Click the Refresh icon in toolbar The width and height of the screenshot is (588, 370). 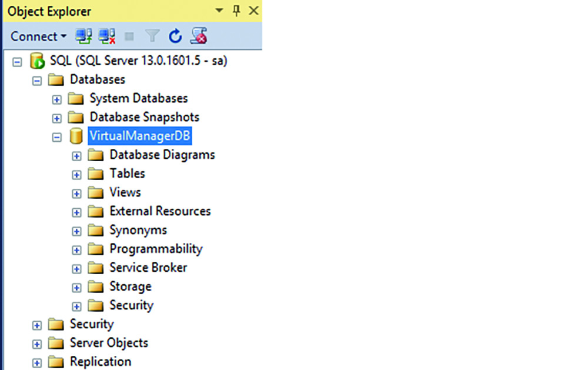pos(175,36)
